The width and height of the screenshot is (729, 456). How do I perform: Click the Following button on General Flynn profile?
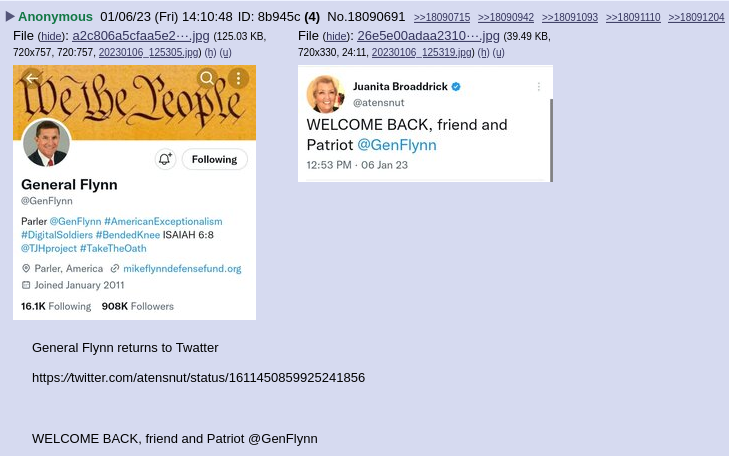tap(214, 159)
